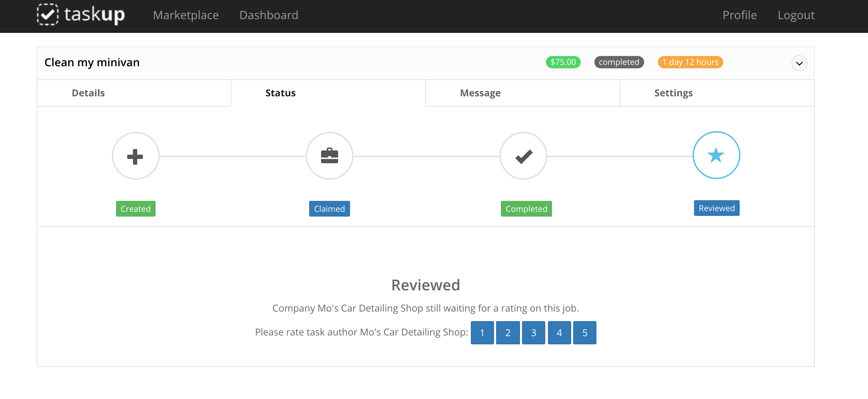
Task: Open the Dashboard link
Action: click(269, 15)
